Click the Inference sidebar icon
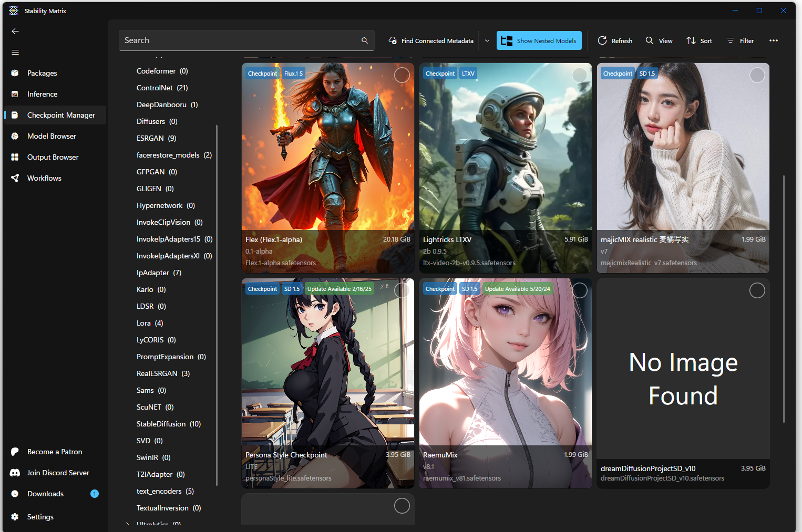 tap(15, 94)
